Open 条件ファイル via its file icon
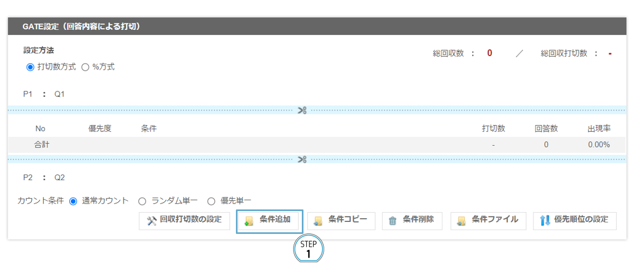The height and width of the screenshot is (272, 644). click(x=461, y=221)
